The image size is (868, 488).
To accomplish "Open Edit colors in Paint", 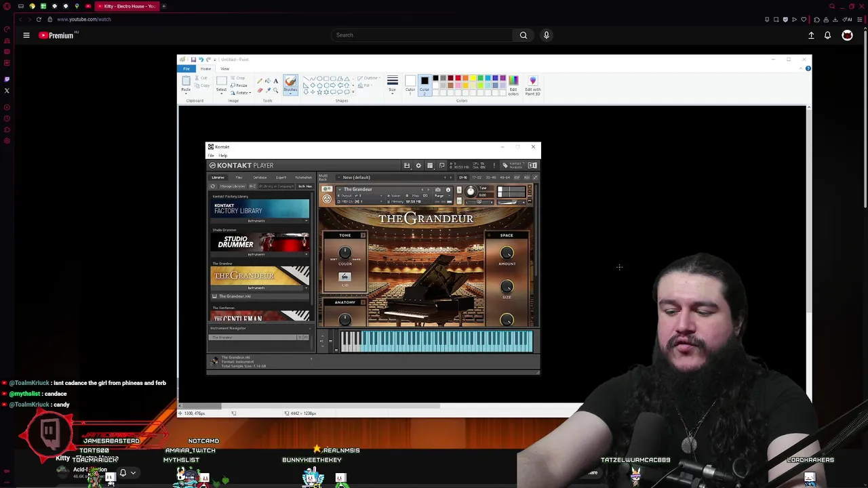I will pyautogui.click(x=513, y=85).
